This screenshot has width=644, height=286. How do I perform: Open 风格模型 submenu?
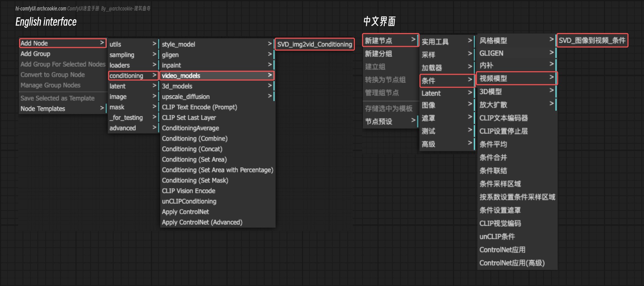517,41
